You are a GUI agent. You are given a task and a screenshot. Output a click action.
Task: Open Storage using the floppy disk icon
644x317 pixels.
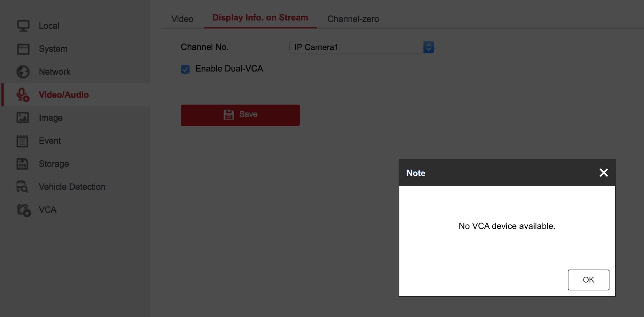(x=22, y=164)
